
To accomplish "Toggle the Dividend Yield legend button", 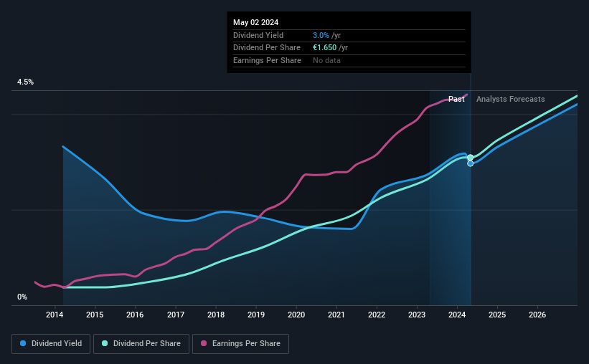I will [51, 344].
